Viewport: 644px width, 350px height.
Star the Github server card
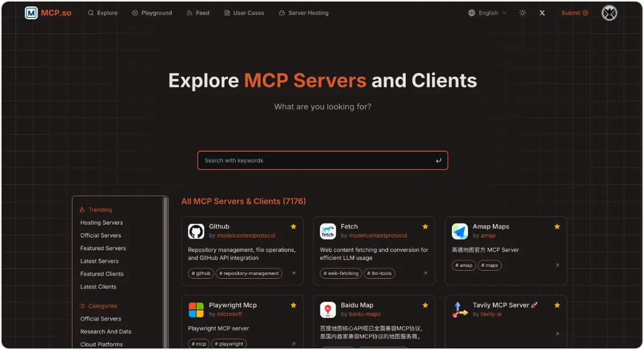[x=294, y=226]
